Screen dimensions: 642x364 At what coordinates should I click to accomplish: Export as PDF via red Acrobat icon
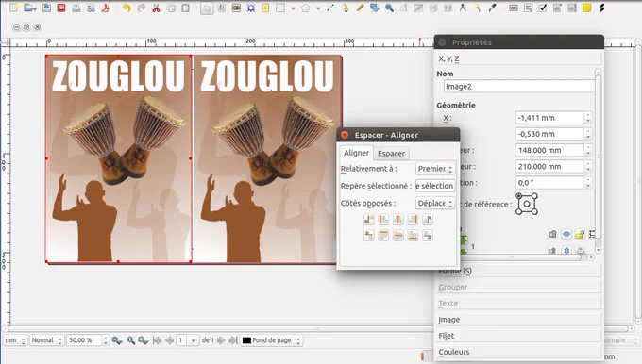point(105,8)
